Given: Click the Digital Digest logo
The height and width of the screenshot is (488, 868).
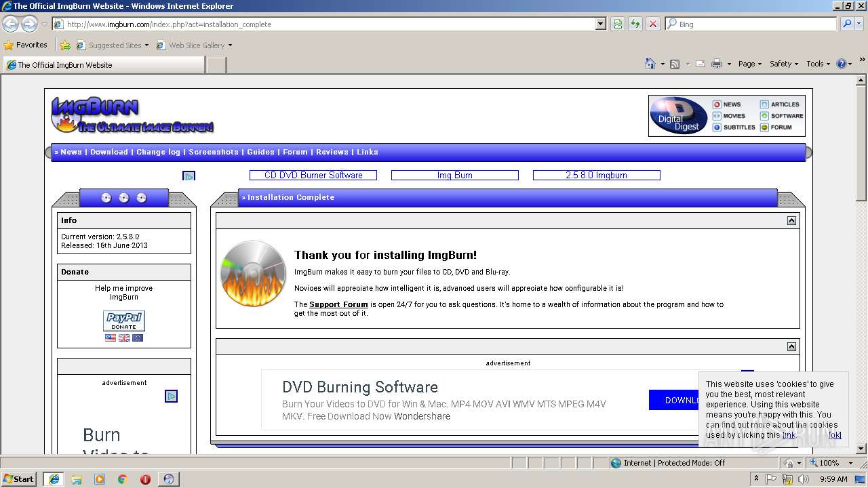Looking at the screenshot, I should (x=678, y=115).
